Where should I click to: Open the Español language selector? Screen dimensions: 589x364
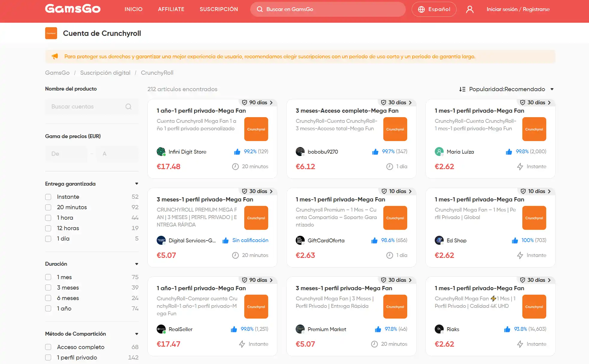[x=434, y=9]
